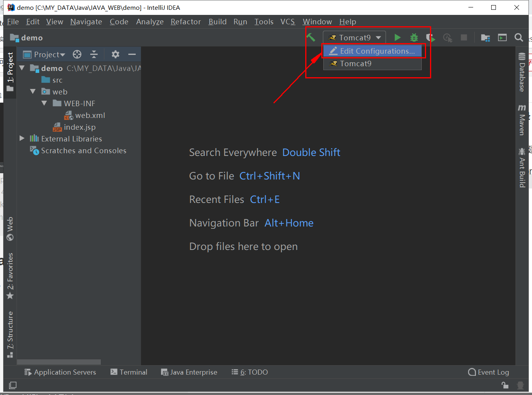
Task: Toggle tool window bars icon at bottom-left
Action: 13,385
